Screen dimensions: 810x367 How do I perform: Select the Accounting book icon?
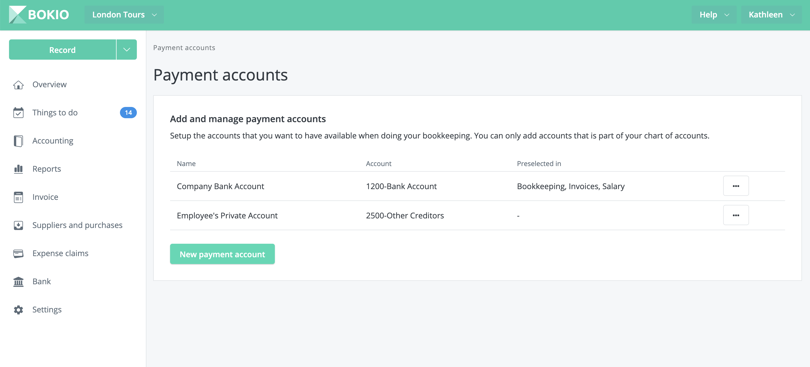[x=19, y=141]
